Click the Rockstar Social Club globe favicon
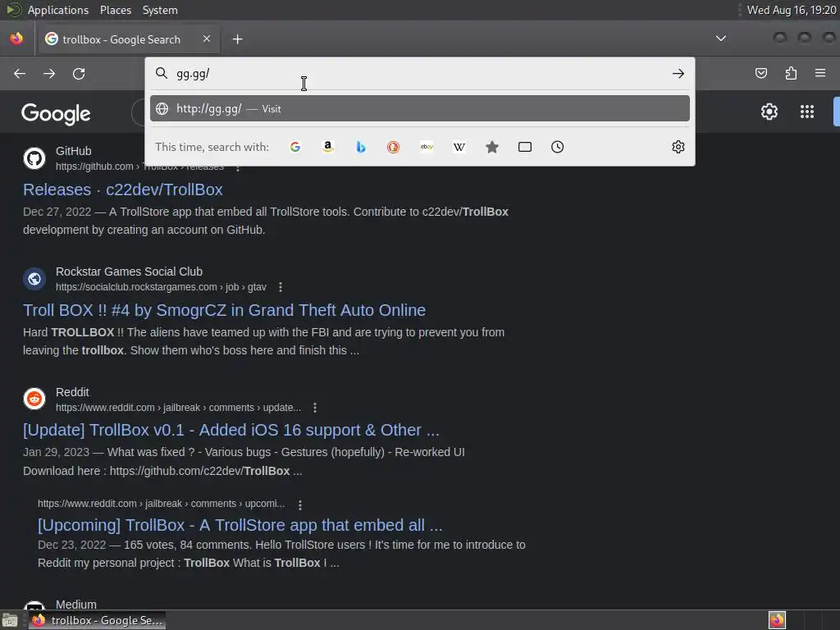Viewport: 840px width, 630px height. point(34,279)
